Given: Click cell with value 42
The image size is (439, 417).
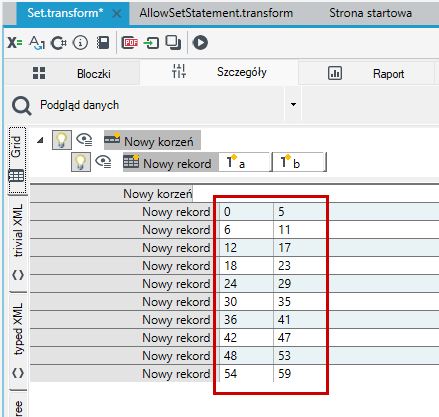Looking at the screenshot, I should pyautogui.click(x=246, y=338).
